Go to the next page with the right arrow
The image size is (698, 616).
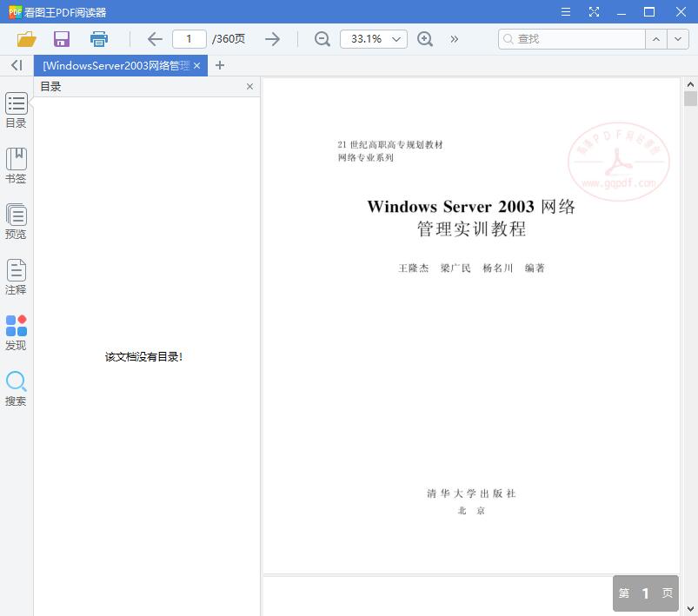(272, 39)
